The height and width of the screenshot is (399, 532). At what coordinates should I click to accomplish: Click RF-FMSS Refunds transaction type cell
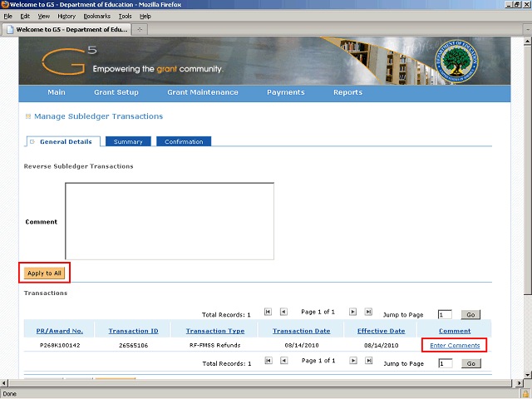[x=214, y=346]
